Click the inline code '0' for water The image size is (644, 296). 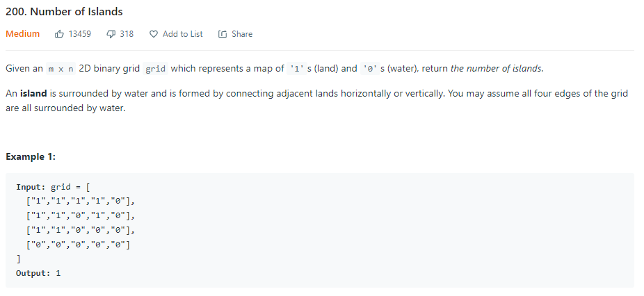[x=370, y=69]
